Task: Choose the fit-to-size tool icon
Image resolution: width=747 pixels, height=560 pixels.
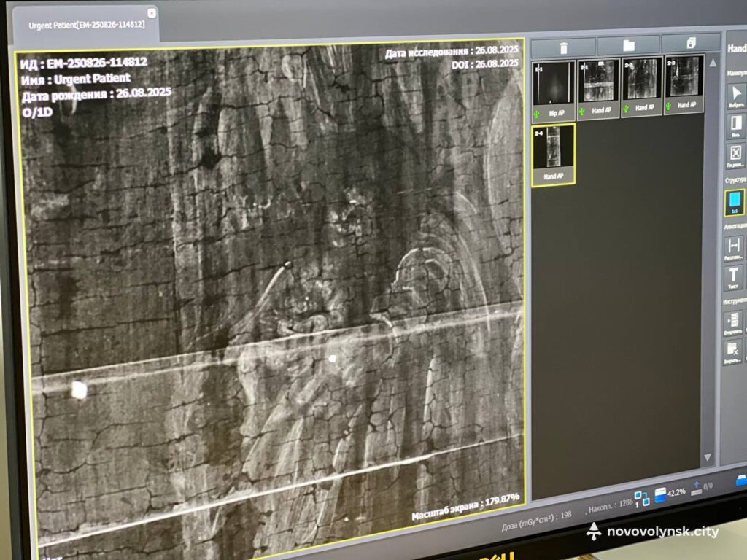Action: [735, 154]
